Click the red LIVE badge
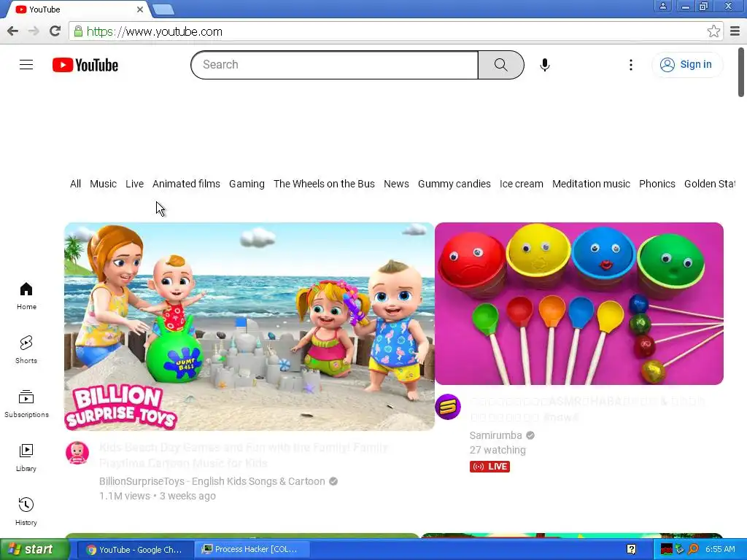This screenshot has height=560, width=747. click(489, 467)
